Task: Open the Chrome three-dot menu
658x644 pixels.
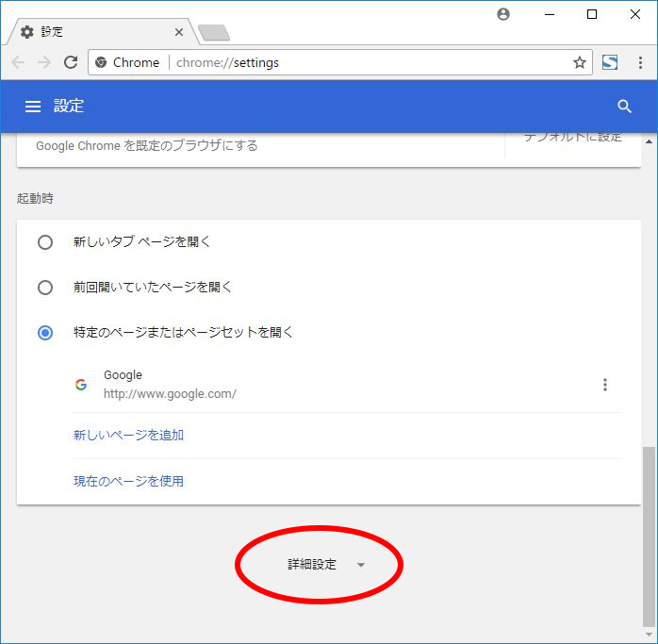Action: (640, 62)
